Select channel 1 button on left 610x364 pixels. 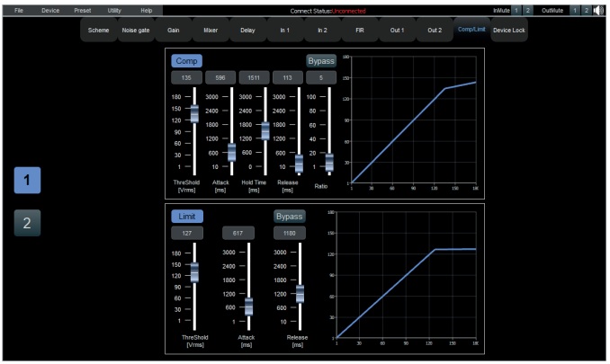pyautogui.click(x=27, y=181)
